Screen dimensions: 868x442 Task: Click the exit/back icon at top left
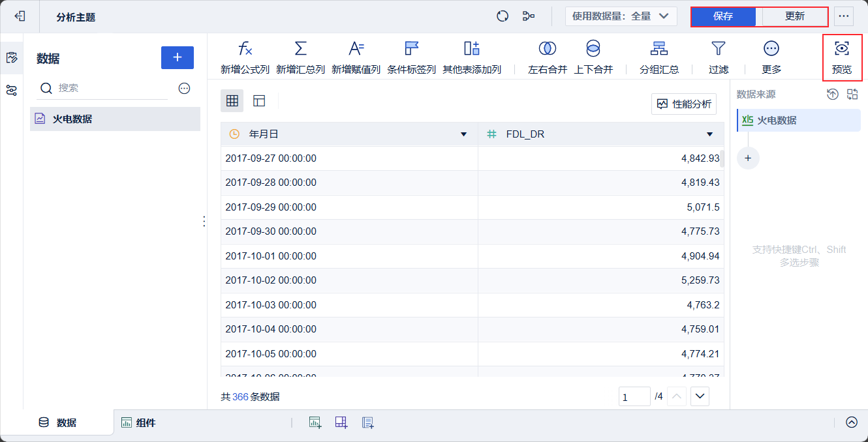(x=20, y=16)
